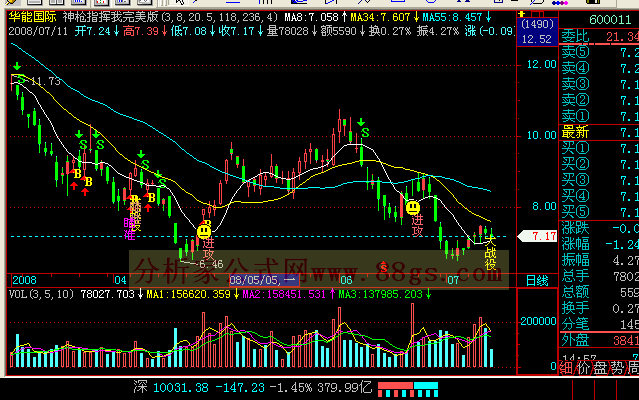Click the blue (1490) 12.52 info box
The image size is (639, 400).
[537, 32]
